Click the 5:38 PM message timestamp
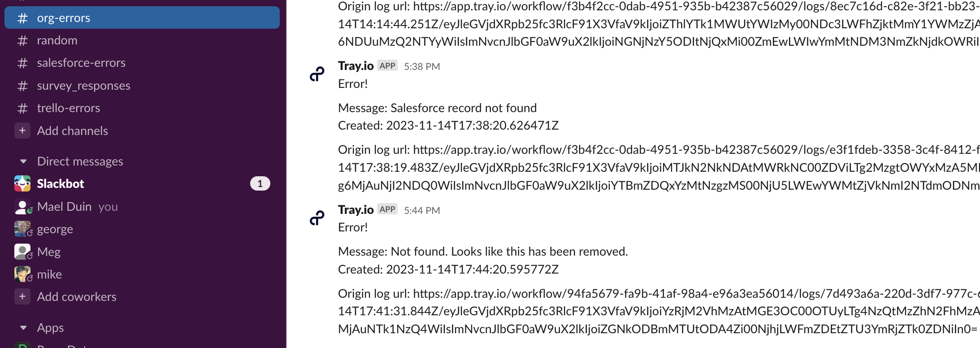 tap(421, 66)
